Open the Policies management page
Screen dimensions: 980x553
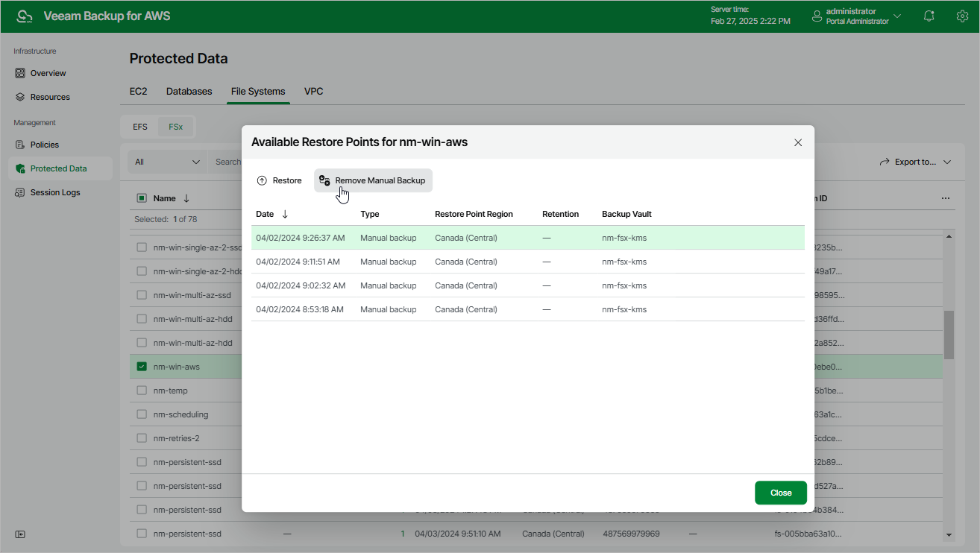[x=45, y=144]
